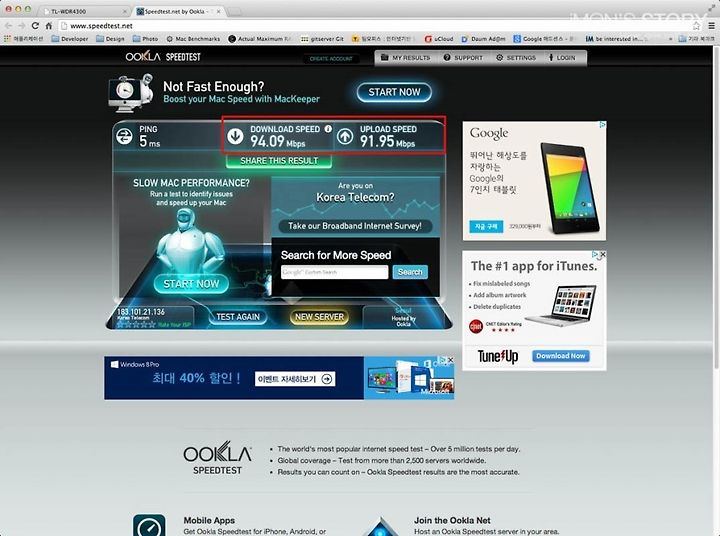Image resolution: width=720 pixels, height=536 pixels.
Task: Click the browser back arrow
Action: point(8,26)
